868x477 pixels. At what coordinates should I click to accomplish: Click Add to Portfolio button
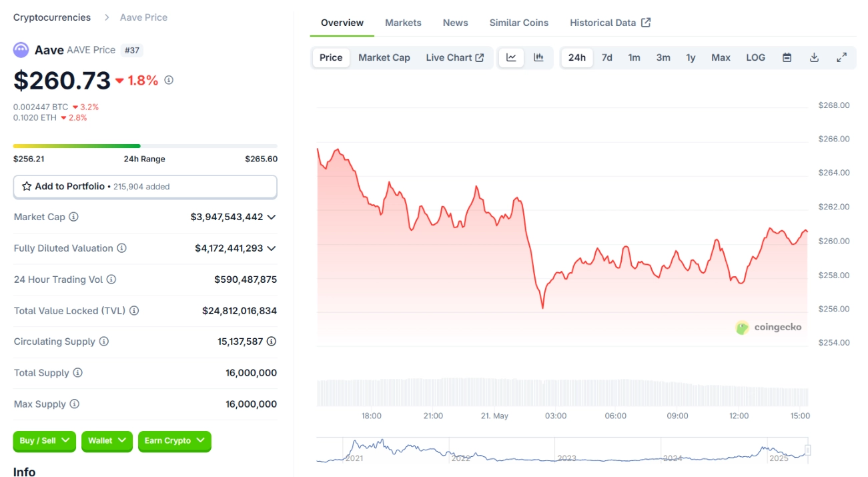[x=145, y=187]
